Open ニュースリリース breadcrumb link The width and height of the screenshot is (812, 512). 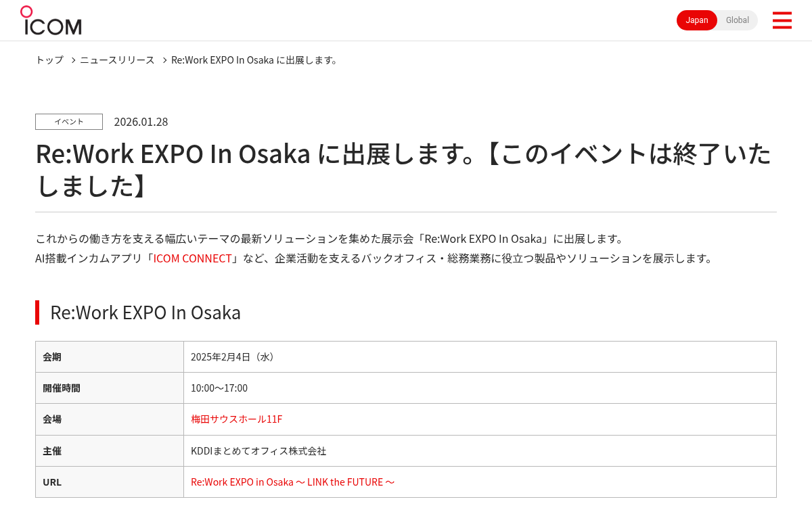pos(117,60)
